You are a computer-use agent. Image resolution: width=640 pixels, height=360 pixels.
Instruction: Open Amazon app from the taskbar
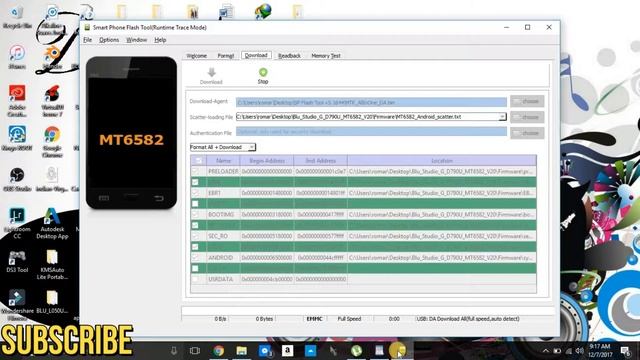tap(287, 351)
